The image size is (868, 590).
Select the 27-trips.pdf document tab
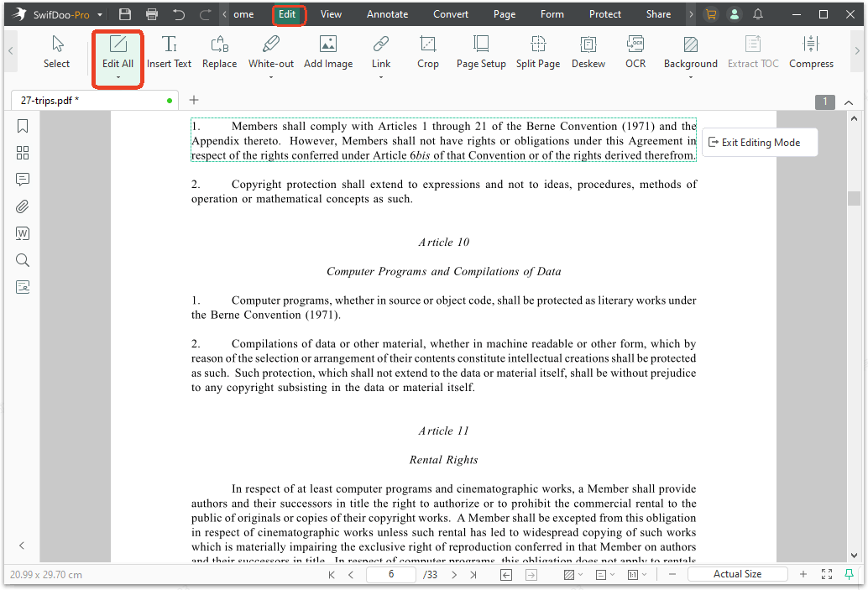(x=95, y=100)
